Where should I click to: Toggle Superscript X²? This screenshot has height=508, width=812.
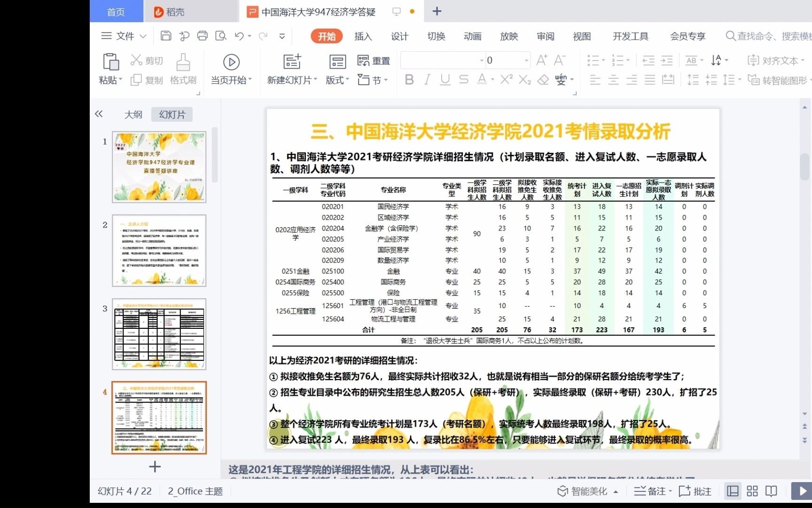(x=506, y=79)
